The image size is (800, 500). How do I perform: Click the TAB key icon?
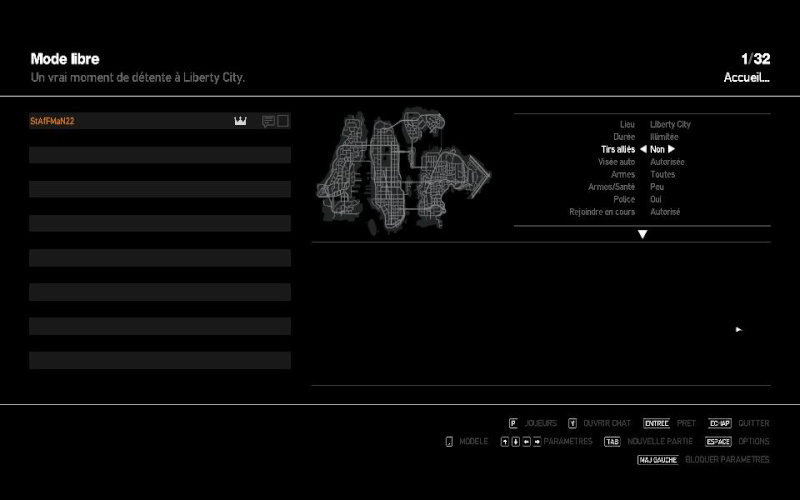(x=612, y=441)
